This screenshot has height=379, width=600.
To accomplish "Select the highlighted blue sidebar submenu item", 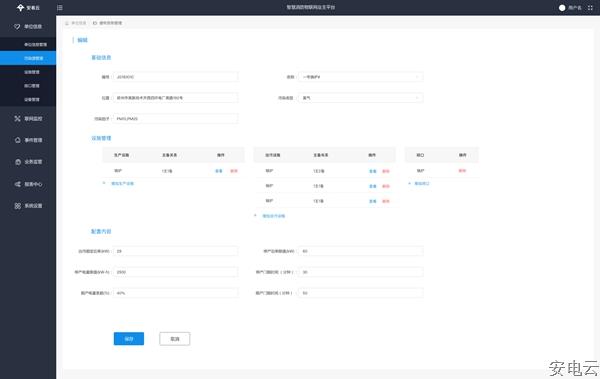I will [28, 58].
